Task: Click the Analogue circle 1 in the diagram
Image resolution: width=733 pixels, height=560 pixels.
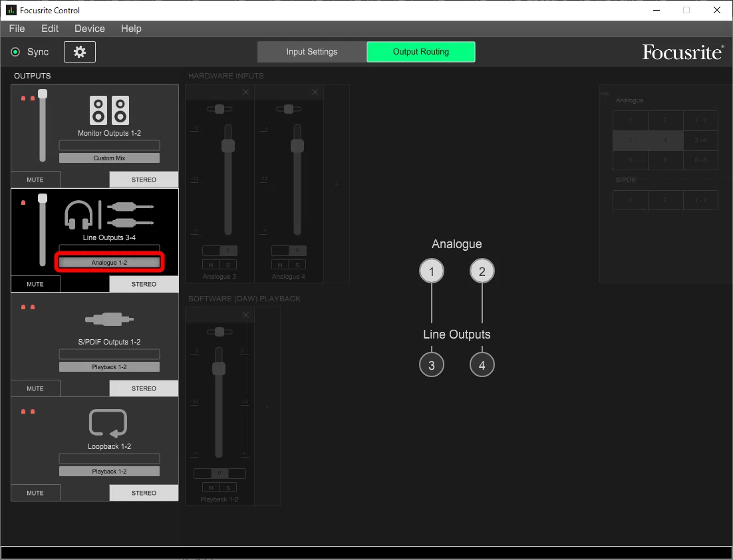Action: coord(432,271)
